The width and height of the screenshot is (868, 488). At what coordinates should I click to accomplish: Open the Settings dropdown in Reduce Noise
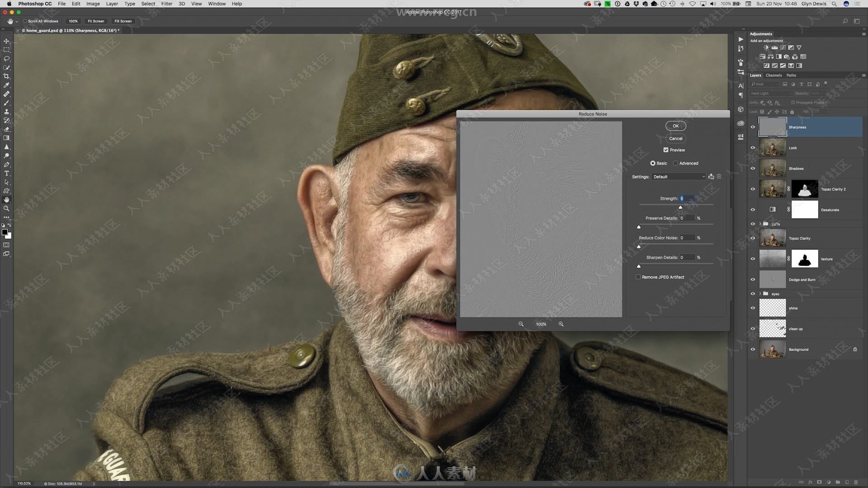click(x=679, y=176)
